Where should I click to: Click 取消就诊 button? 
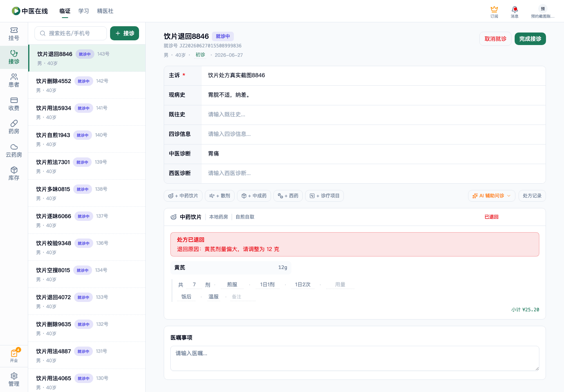495,39
